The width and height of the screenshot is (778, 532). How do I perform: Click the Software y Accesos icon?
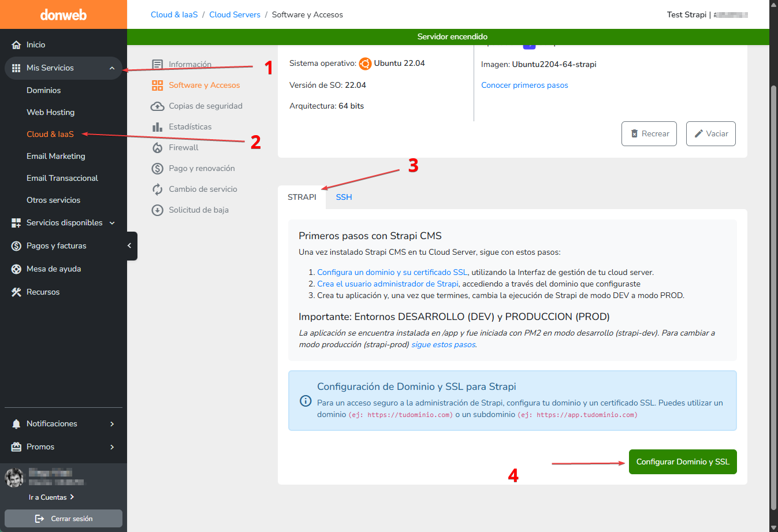(157, 85)
